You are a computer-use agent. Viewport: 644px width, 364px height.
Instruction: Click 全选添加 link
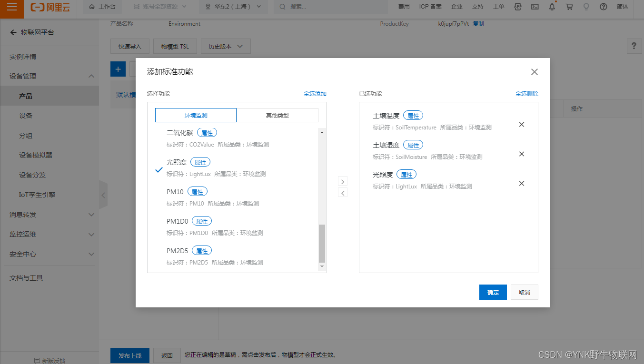click(315, 94)
